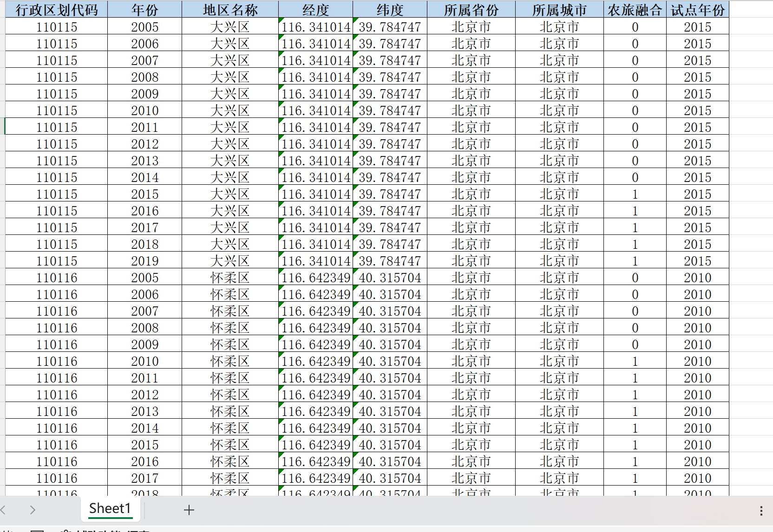Click 年份 cell 2015 in 怀柔区 rows

(x=145, y=445)
